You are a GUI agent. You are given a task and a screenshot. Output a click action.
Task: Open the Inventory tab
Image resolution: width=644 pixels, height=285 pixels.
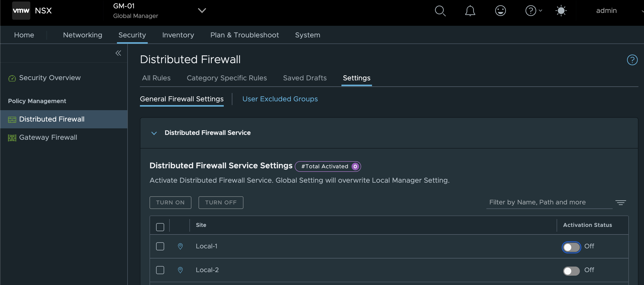(178, 35)
